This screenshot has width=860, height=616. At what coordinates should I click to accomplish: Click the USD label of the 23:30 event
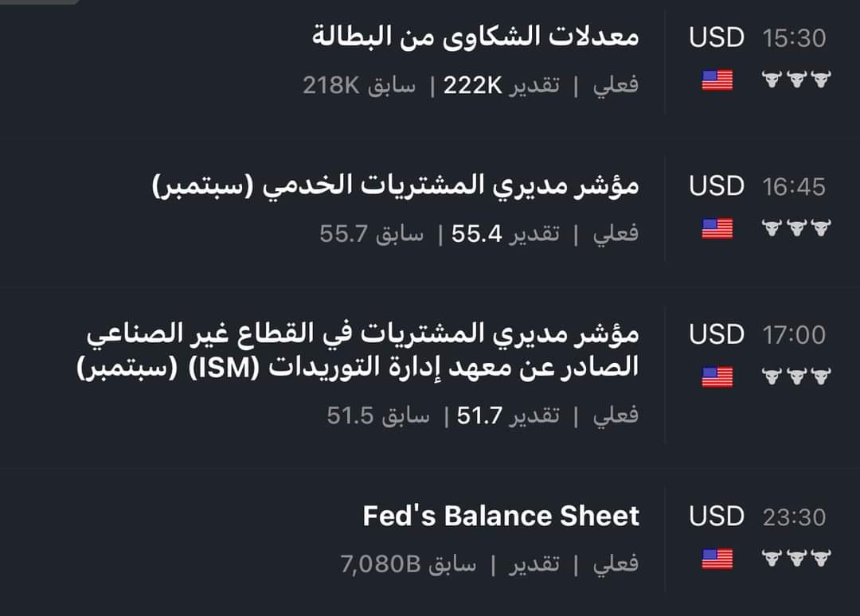[717, 517]
